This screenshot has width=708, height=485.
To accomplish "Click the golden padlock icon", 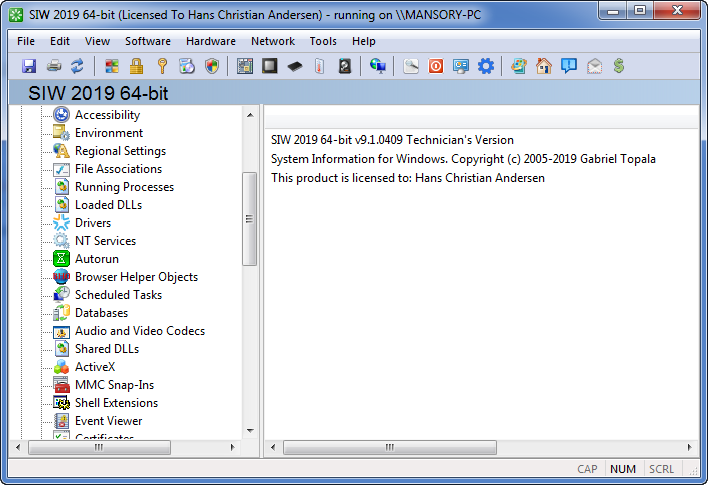I will click(136, 66).
